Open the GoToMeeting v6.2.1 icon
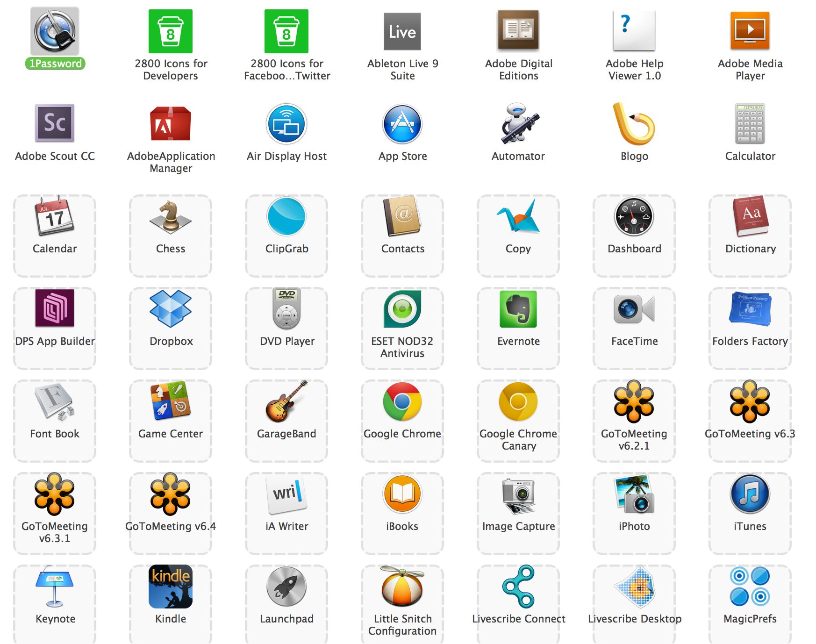816x644 pixels. pos(634,401)
